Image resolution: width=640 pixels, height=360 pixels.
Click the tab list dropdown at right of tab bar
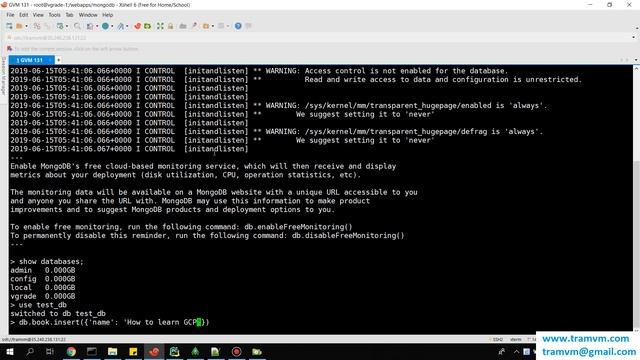(636, 60)
